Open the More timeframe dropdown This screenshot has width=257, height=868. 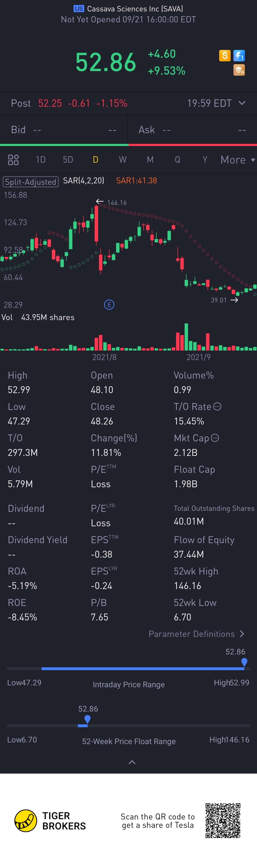click(237, 160)
